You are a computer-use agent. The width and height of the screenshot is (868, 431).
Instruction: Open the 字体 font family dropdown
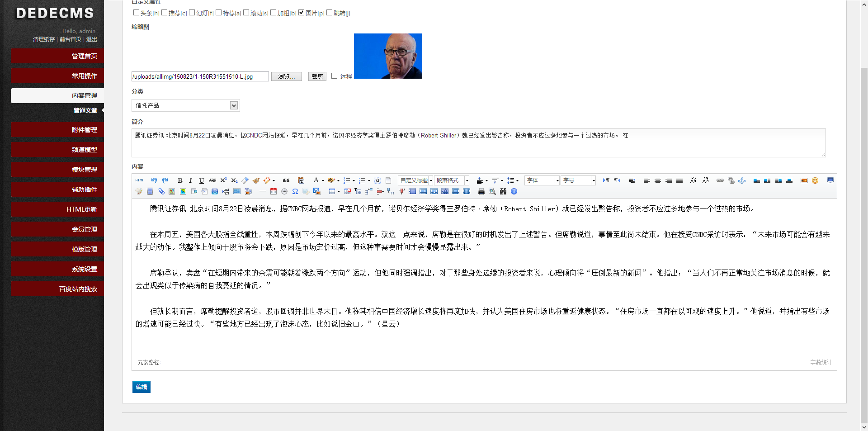tap(542, 180)
